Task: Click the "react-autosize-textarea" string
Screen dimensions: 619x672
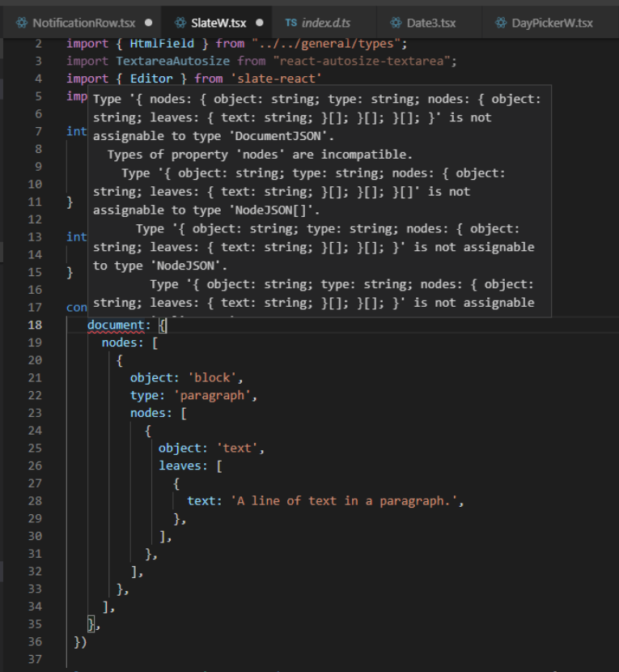Action: [361, 62]
